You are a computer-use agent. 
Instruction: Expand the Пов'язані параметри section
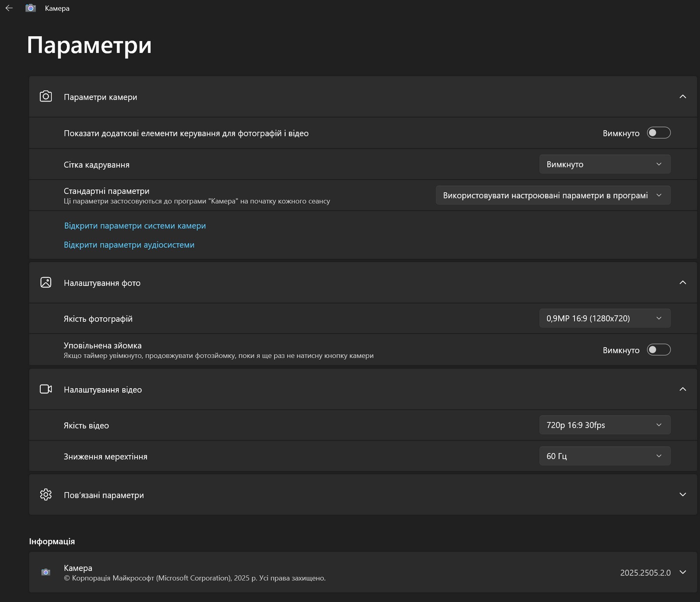[682, 494]
